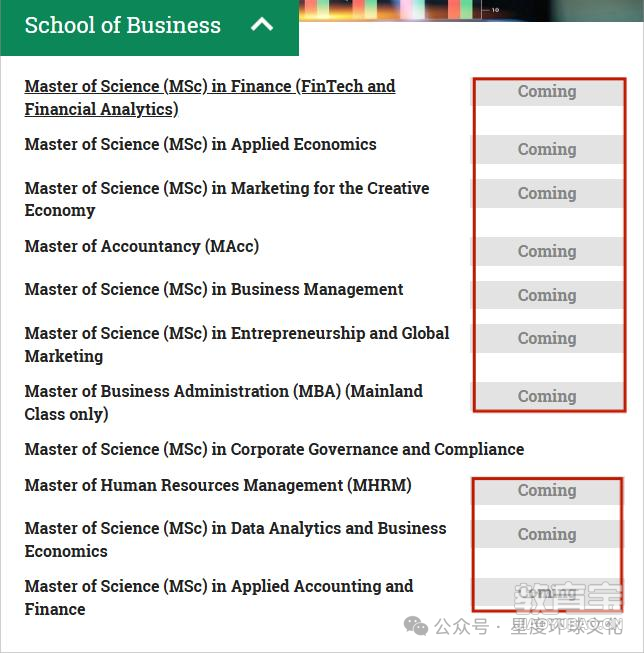Click the banner image at top
The width and height of the screenshot is (644, 653).
(x=472, y=10)
